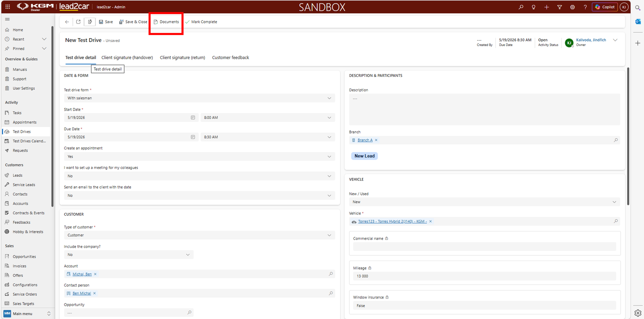
Task: Open record in new window icon
Action: [x=78, y=22]
